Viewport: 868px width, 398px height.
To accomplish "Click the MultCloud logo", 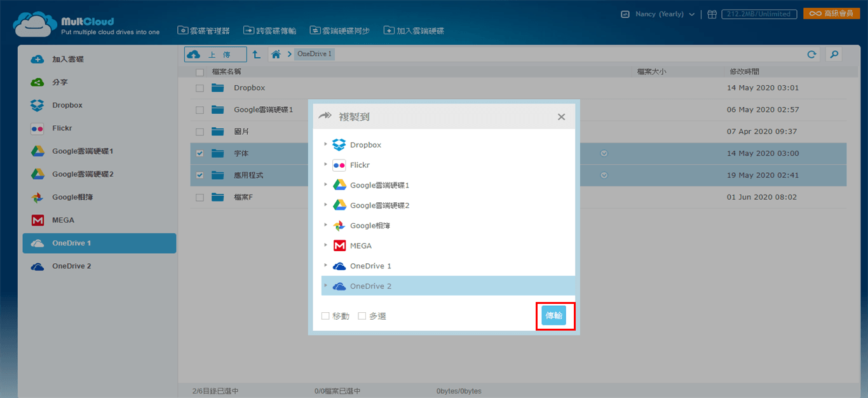I will (86, 25).
